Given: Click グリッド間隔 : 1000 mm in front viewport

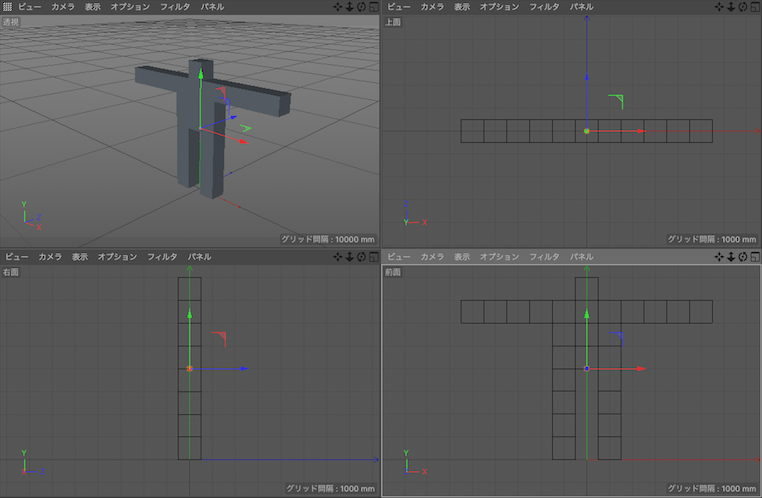Looking at the screenshot, I should (x=712, y=488).
